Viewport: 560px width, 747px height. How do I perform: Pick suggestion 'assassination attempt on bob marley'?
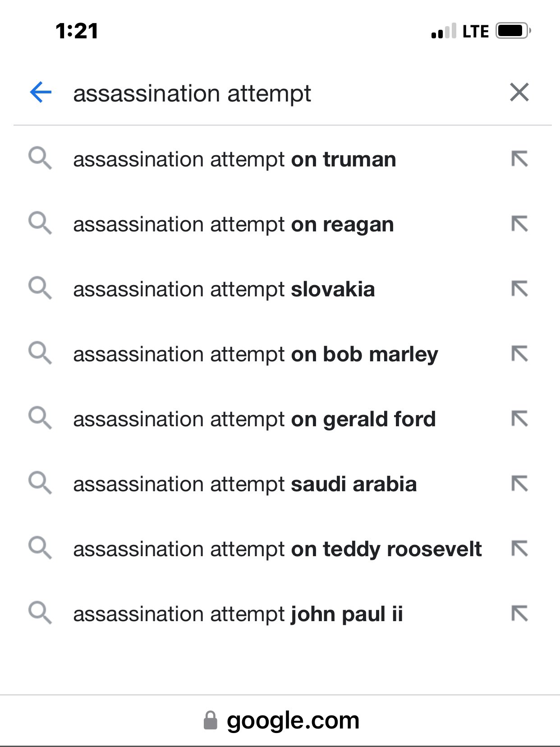point(255,355)
